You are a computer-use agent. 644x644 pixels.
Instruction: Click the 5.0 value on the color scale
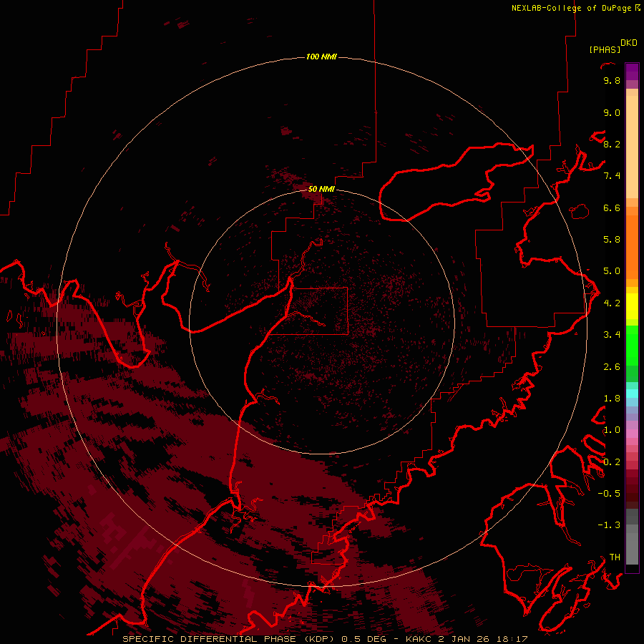click(x=612, y=271)
